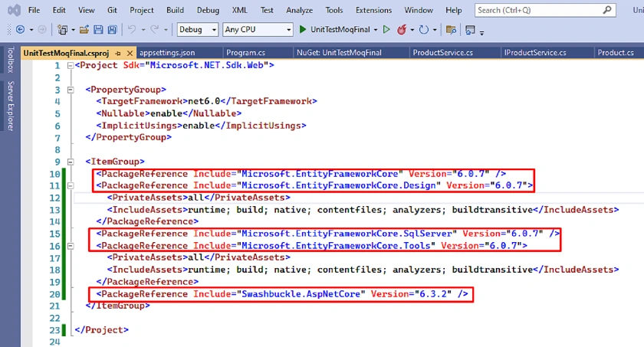Image resolution: width=644 pixels, height=347 pixels.
Task: Collapse the PackageReference on line 16
Action: tap(71, 246)
